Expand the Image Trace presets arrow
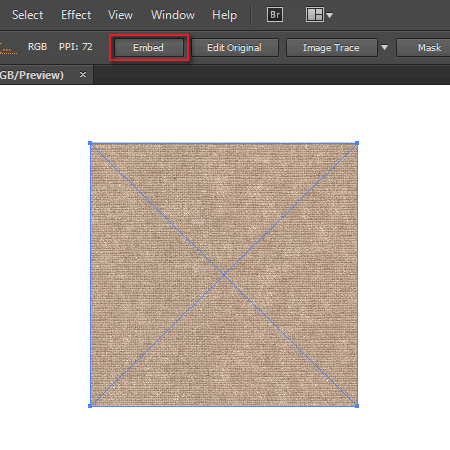The image size is (450, 450). (x=384, y=48)
